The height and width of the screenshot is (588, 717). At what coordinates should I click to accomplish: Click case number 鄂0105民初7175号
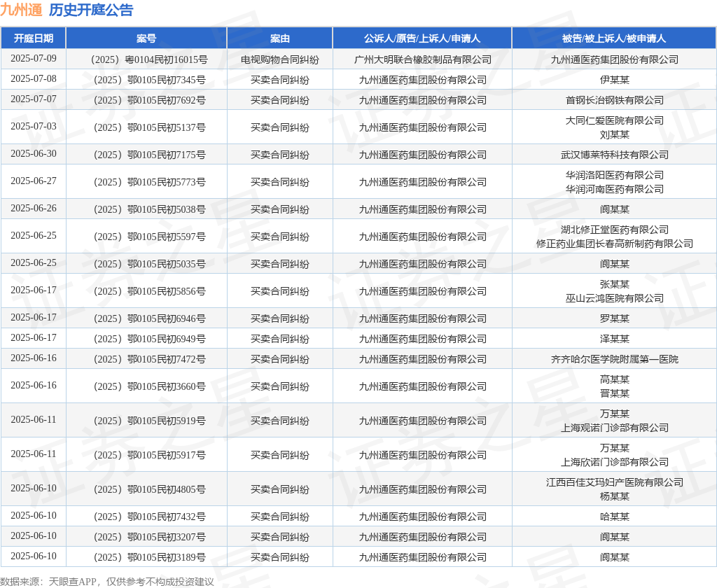pyautogui.click(x=167, y=155)
